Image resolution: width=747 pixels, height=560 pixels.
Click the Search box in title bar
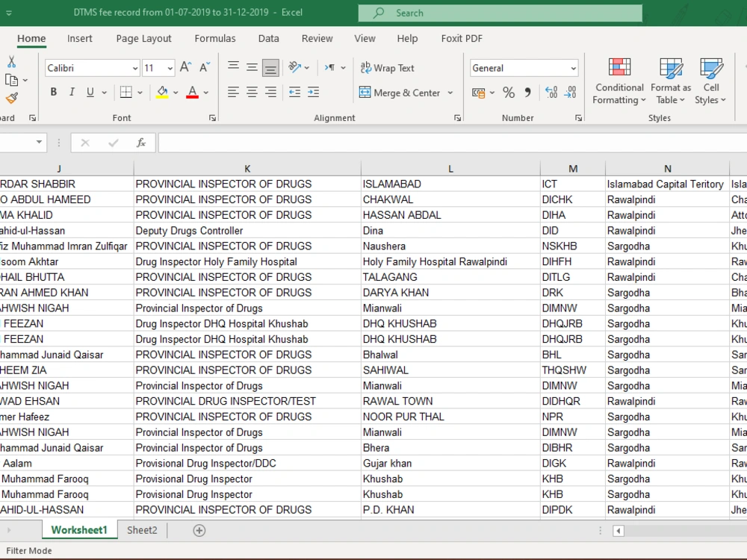click(x=500, y=13)
